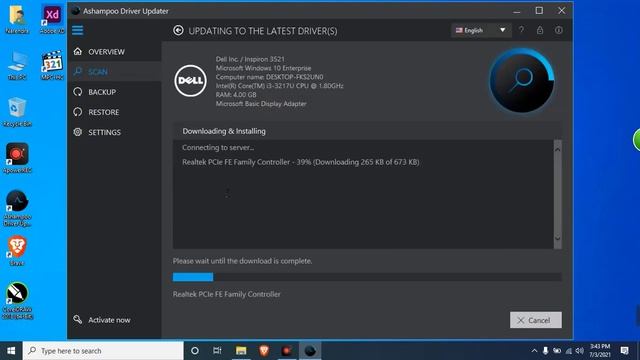Open Brave desktop shortcut
The width and height of the screenshot is (640, 360).
click(x=17, y=251)
